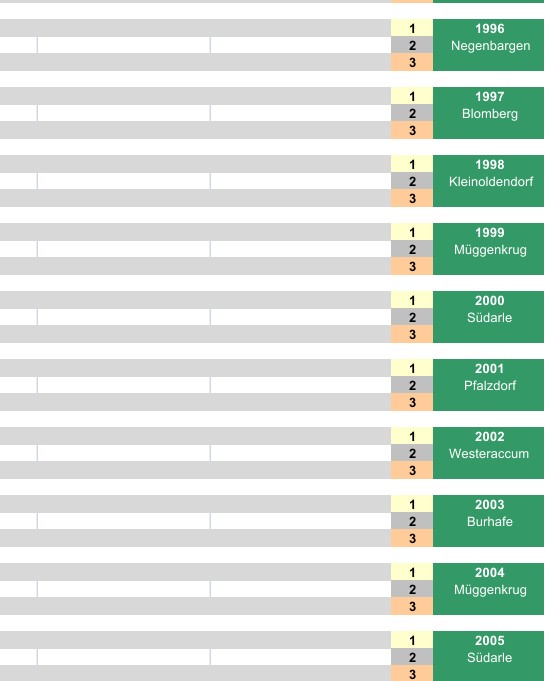Viewport: 558px width, 681px height.
Task: Click rank 1 cell beside 1999 Müggenkrug
Action: [x=412, y=232]
